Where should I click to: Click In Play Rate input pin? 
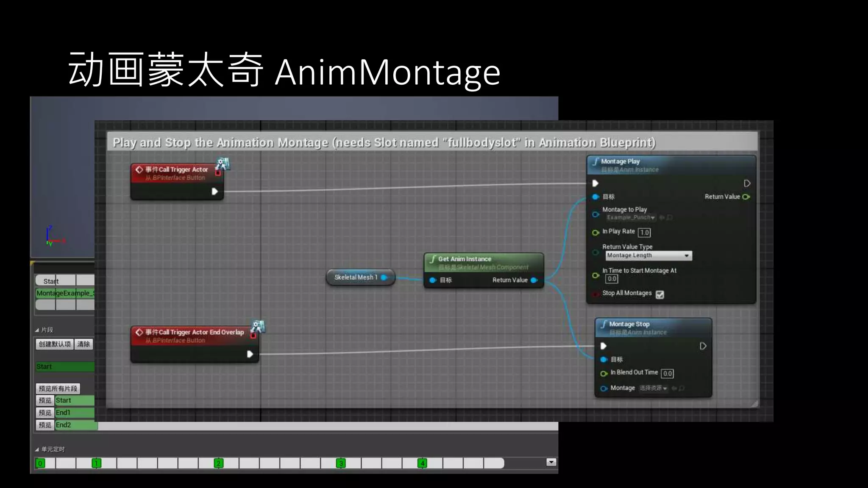coord(595,232)
